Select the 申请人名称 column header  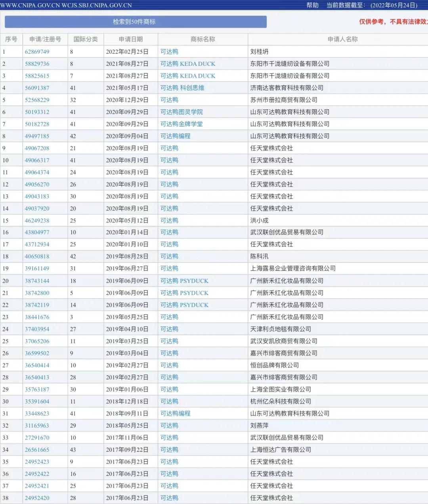[x=342, y=39]
